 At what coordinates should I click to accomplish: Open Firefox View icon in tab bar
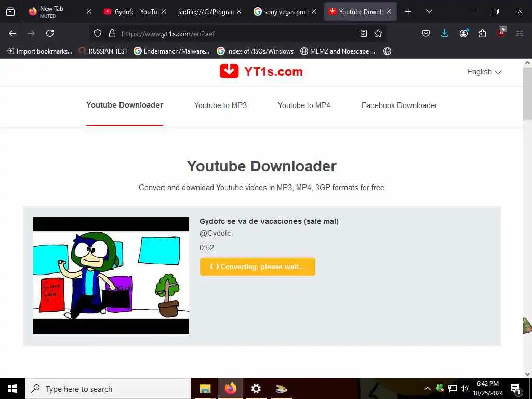10,12
